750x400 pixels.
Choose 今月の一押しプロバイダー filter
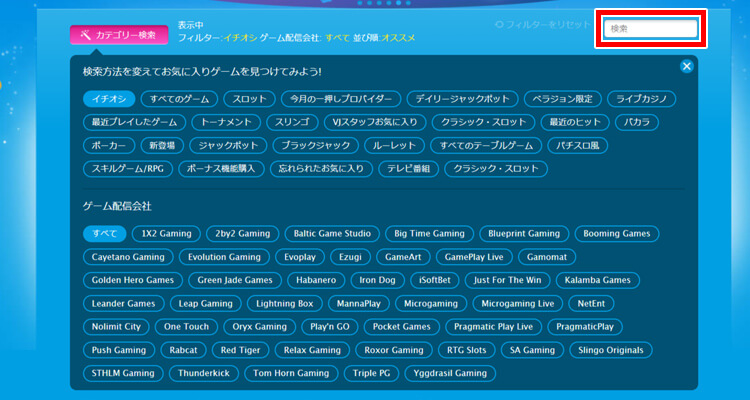(341, 99)
